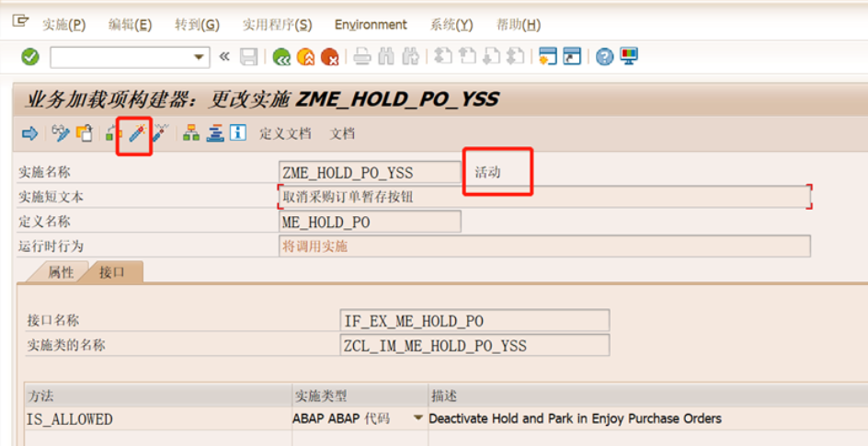Click the blue Information icon
The image size is (868, 446).
238,133
